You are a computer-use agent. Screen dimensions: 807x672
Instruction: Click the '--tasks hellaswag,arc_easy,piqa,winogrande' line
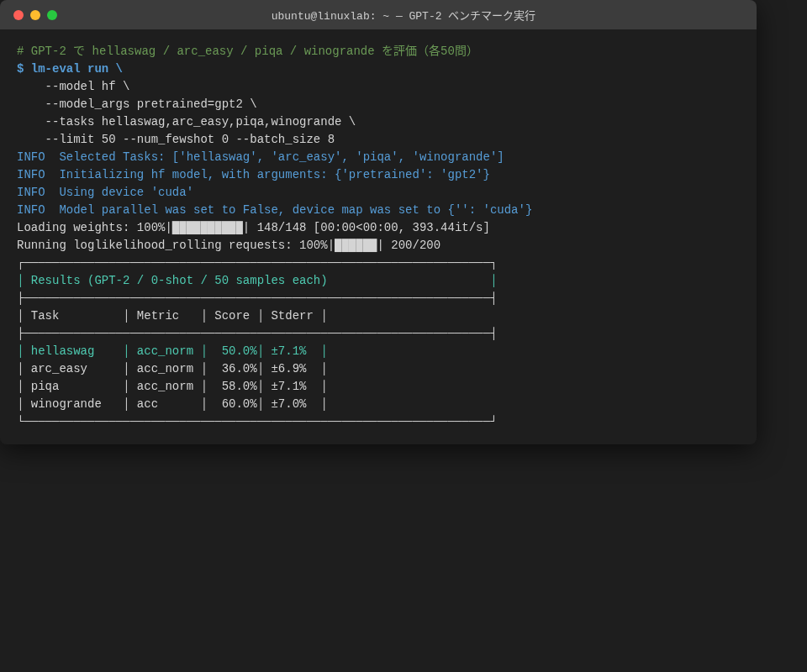(200, 121)
